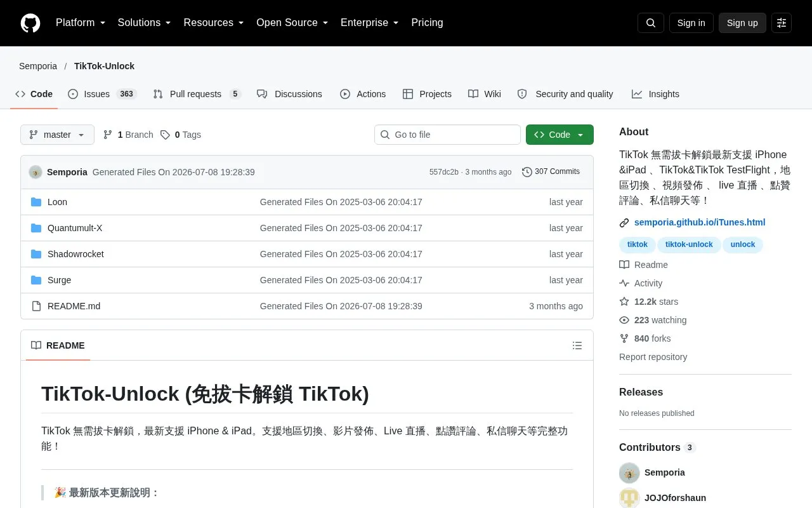The width and height of the screenshot is (812, 508).
Task: Expand the Solutions menu
Action: click(145, 23)
